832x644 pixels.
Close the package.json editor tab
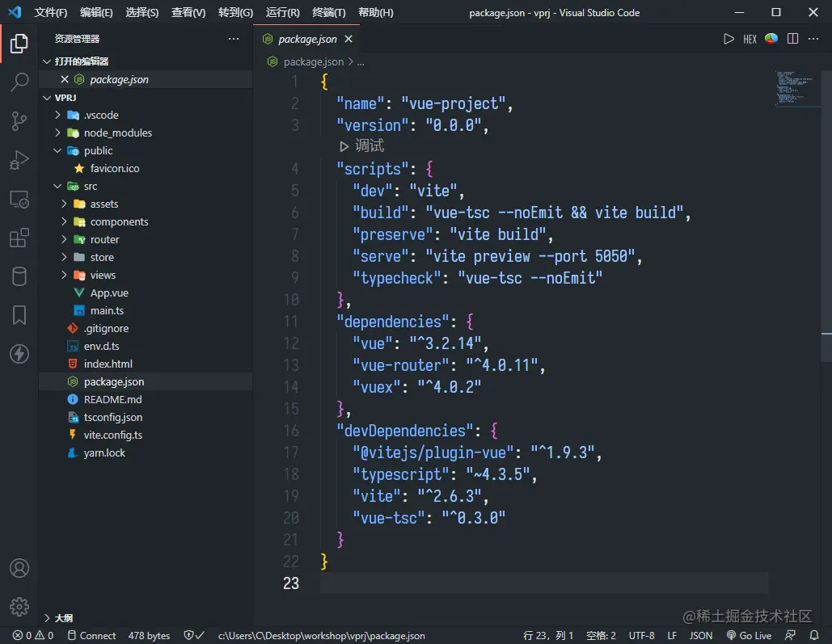[348, 39]
